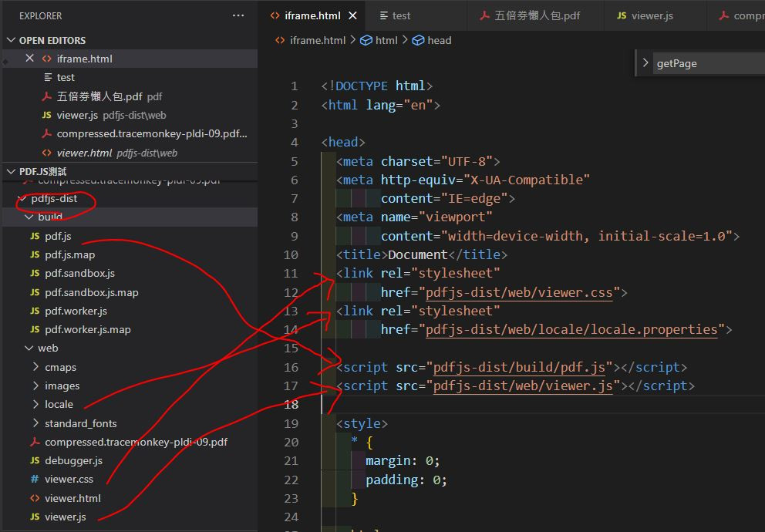Viewport: 765px width, 532px height.
Task: Click line number 4 in gutter
Action: (x=294, y=142)
